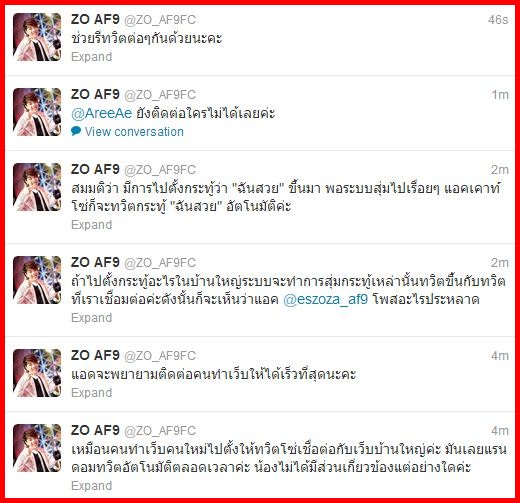
Task: Click the 1m timestamp
Action: pyautogui.click(x=500, y=95)
